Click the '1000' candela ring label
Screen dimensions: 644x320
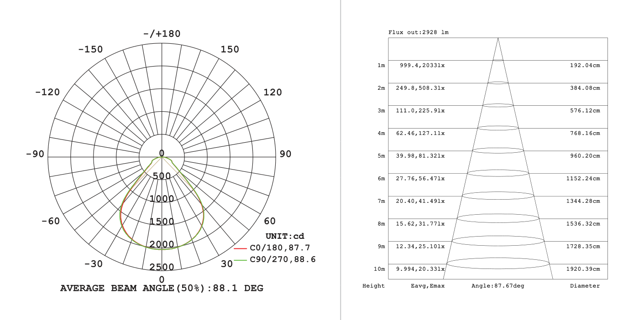point(162,199)
